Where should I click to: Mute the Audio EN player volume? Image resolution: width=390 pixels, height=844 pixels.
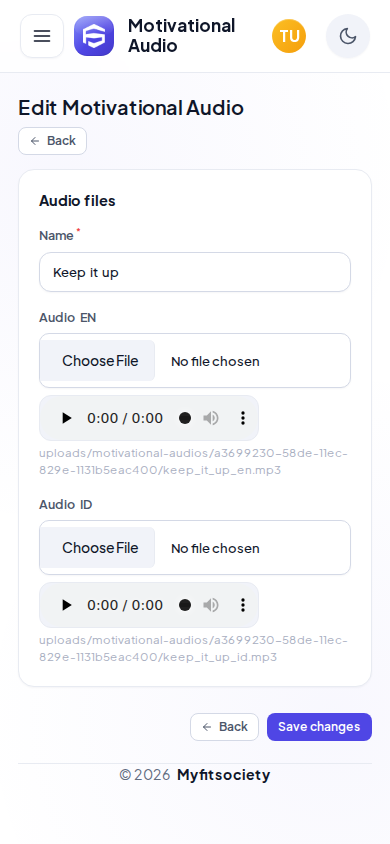tap(211, 418)
